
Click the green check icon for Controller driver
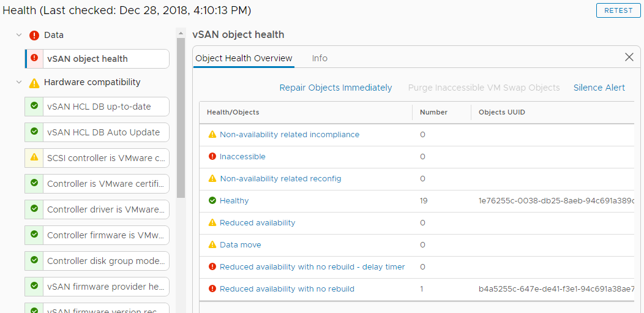pyautogui.click(x=34, y=209)
